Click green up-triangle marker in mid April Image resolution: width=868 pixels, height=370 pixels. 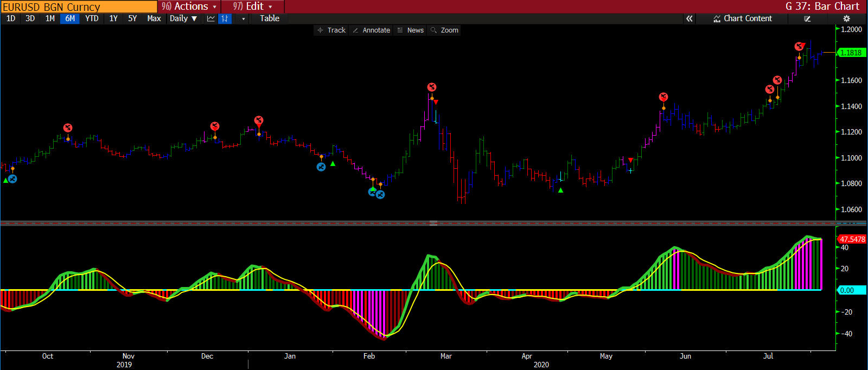[x=560, y=190]
